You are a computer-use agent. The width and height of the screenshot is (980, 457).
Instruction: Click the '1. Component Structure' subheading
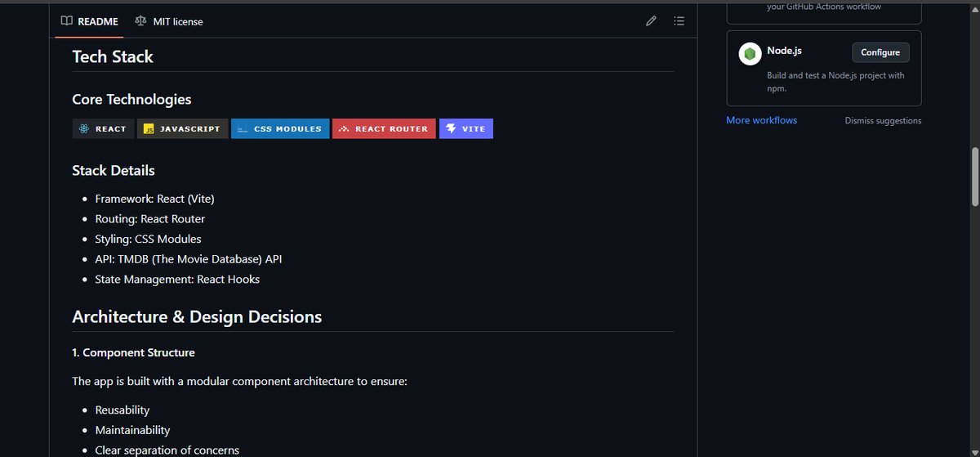click(x=133, y=352)
